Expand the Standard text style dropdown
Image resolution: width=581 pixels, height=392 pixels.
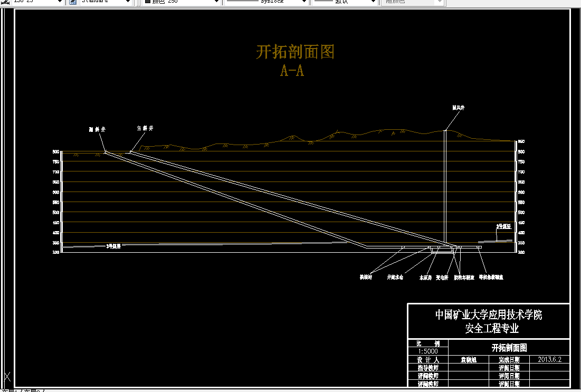pos(128,2)
